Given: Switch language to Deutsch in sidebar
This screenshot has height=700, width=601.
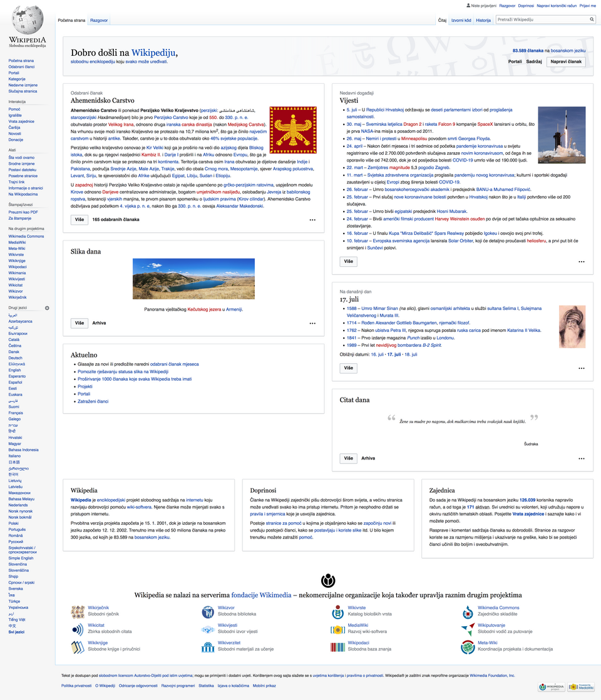Looking at the screenshot, I should point(15,358).
